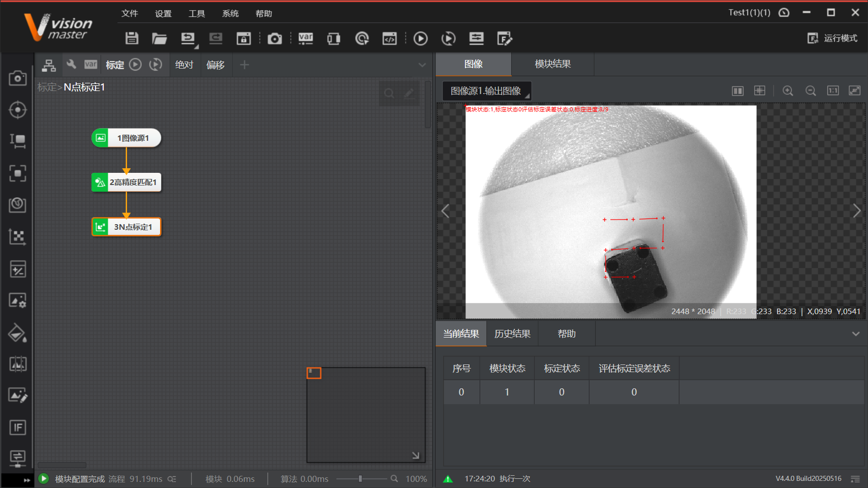Switch to the 模块结果 tab
The height and width of the screenshot is (488, 868).
coord(552,64)
